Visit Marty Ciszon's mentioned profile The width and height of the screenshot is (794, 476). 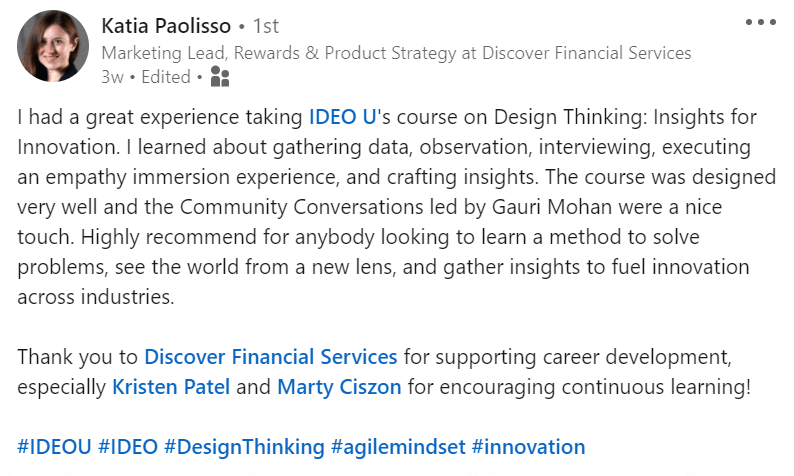(338, 385)
